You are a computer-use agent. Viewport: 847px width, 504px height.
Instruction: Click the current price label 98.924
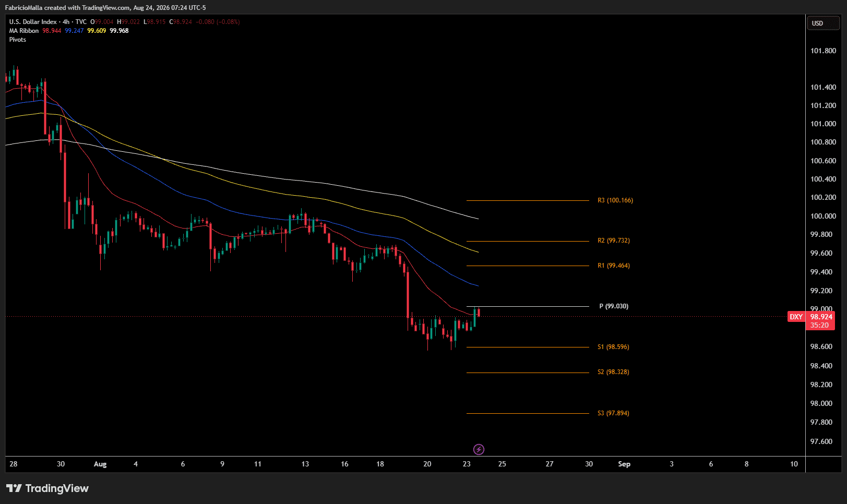click(821, 317)
